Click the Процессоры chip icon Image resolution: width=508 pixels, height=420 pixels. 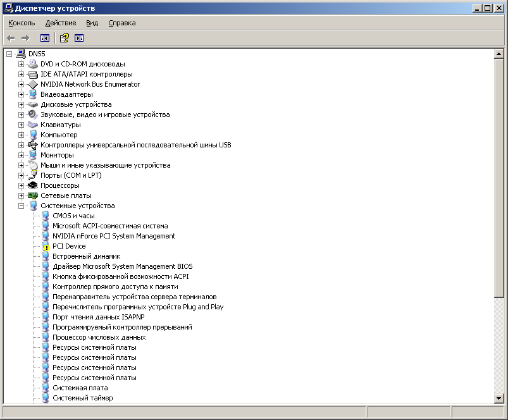click(33, 185)
